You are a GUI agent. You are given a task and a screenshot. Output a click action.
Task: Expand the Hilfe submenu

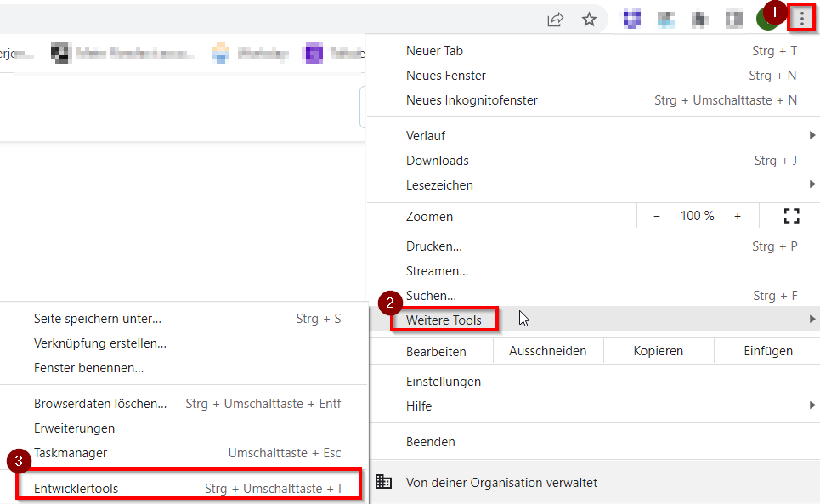pos(593,406)
